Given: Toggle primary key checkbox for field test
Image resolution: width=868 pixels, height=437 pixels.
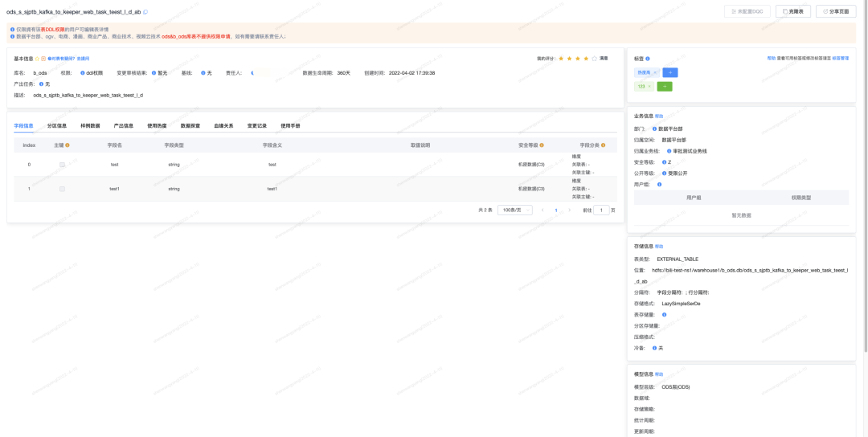Looking at the screenshot, I should [x=62, y=165].
